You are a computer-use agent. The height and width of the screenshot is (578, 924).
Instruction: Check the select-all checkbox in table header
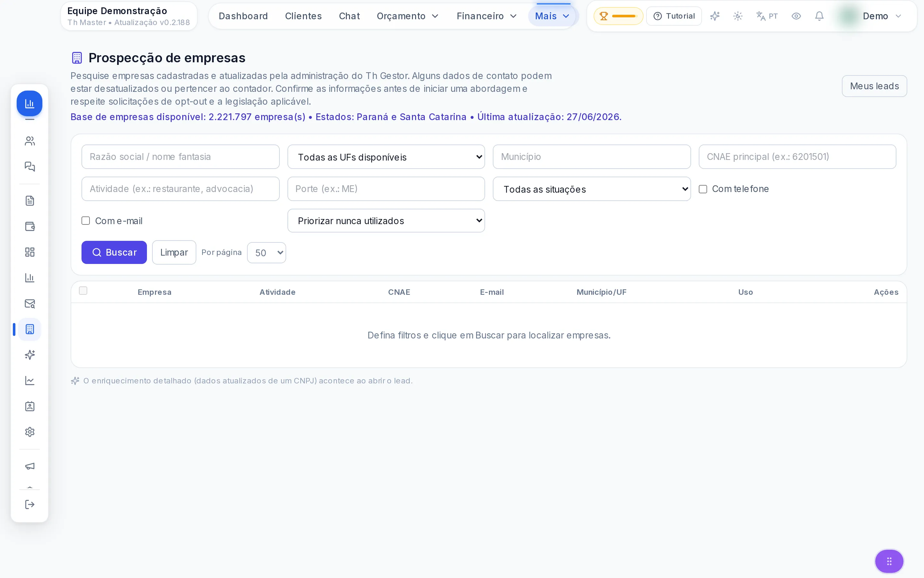coord(83,291)
